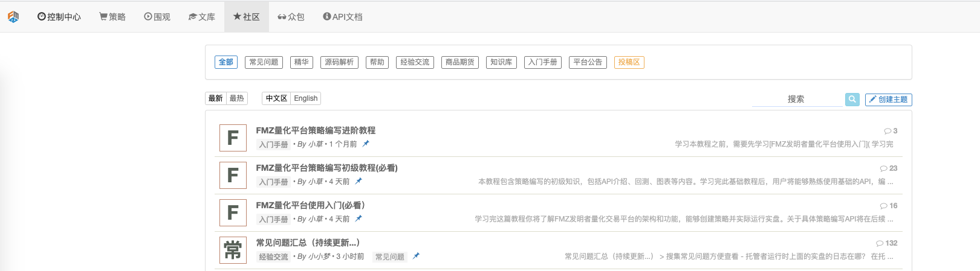Click the 常 avatar of 常见问题汇总 post
The height and width of the screenshot is (271, 980).
[x=233, y=250]
